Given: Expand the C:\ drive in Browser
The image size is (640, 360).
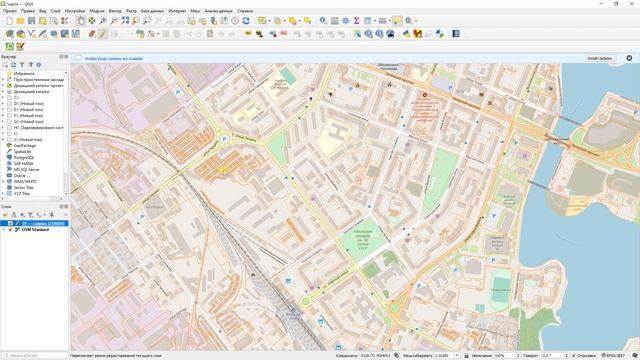Looking at the screenshot, I should pos(3,98).
